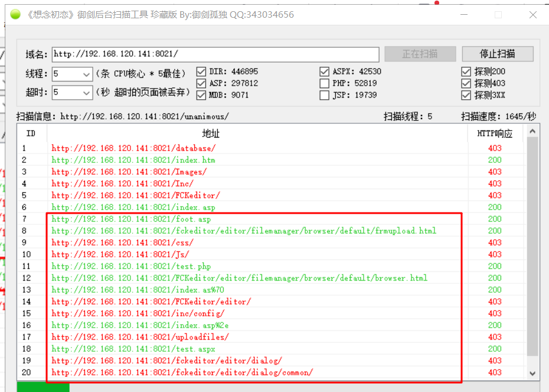Viewport: 549px width, 392px height.
Task: Click the green app icon in title bar
Action: (x=15, y=14)
